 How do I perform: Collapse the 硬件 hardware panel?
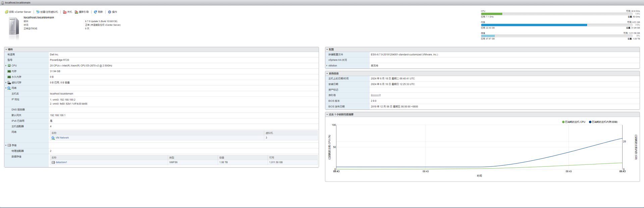pyautogui.click(x=6, y=49)
